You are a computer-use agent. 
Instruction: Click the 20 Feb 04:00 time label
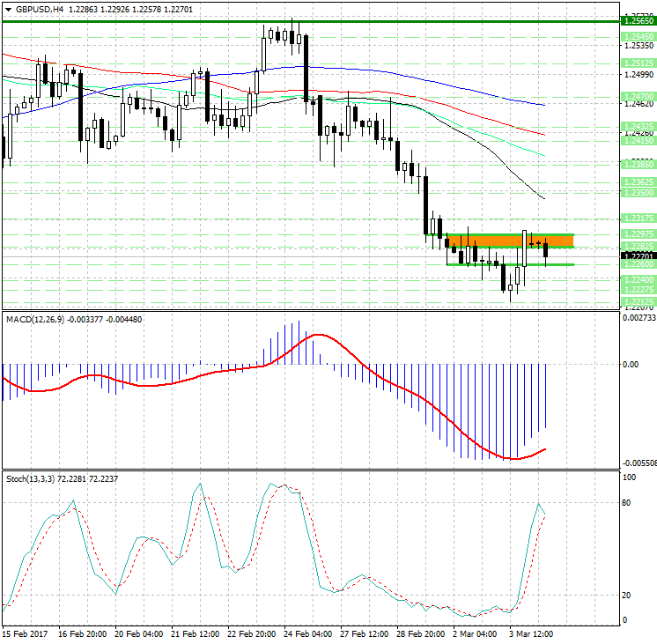[138, 633]
